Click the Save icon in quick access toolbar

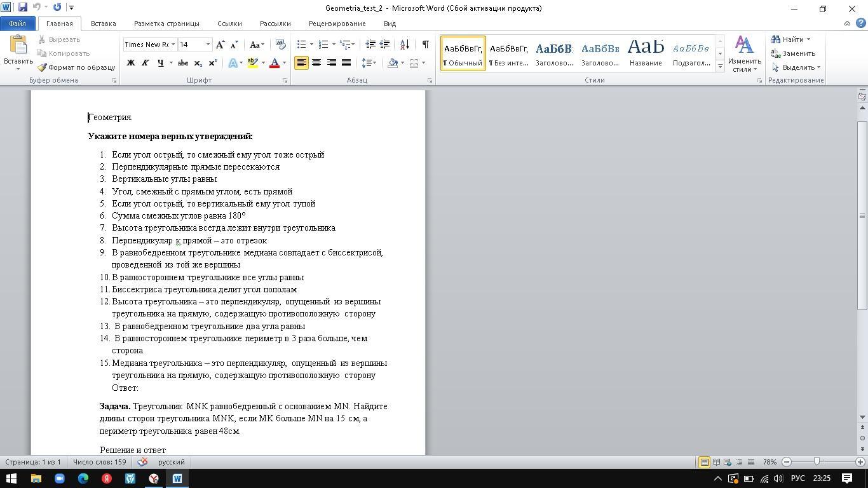tap(23, 8)
